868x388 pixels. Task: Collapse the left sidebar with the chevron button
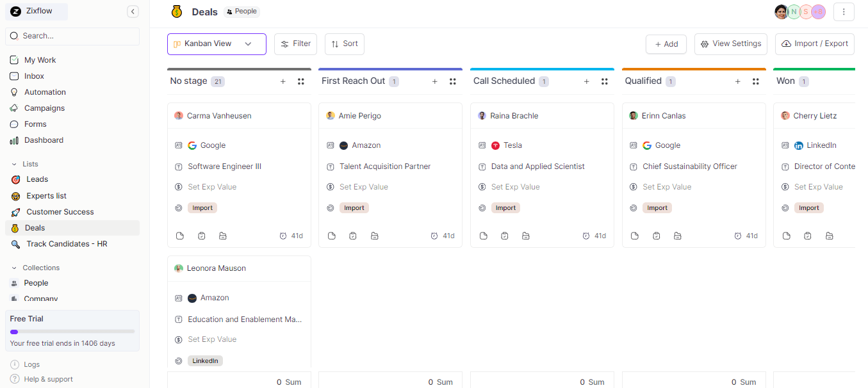133,11
